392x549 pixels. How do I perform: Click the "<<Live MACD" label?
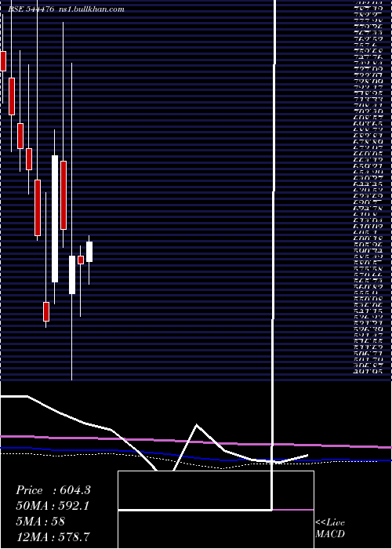point(330,528)
